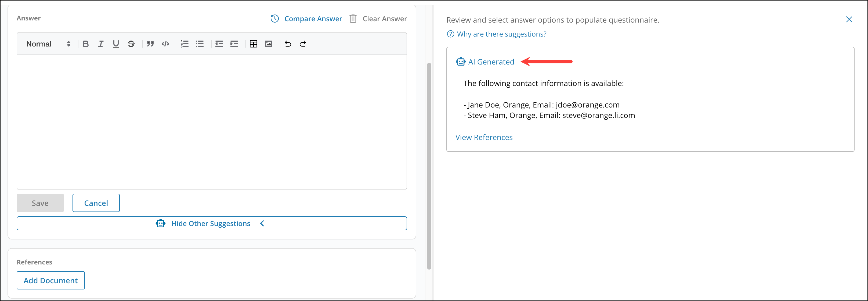Viewport: 868px width, 301px height.
Task: Collapse suggestions using the Hide Other Suggestions chevron
Action: (262, 223)
